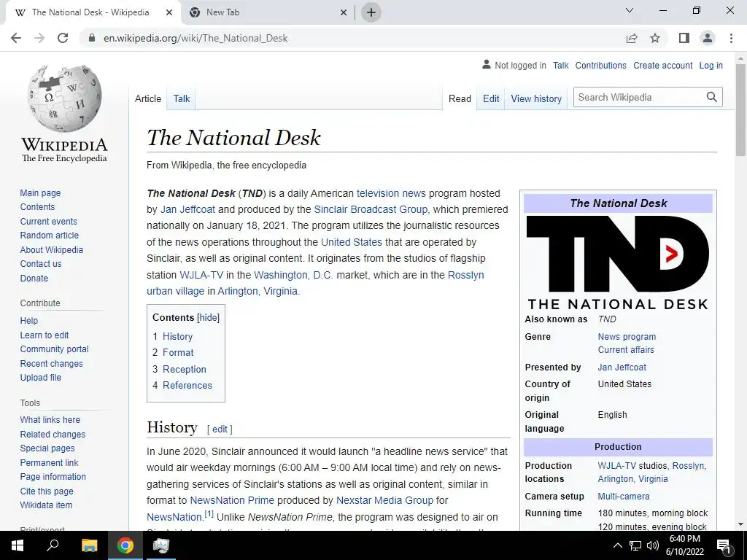Open Multi-camera link in infobox

624,496
